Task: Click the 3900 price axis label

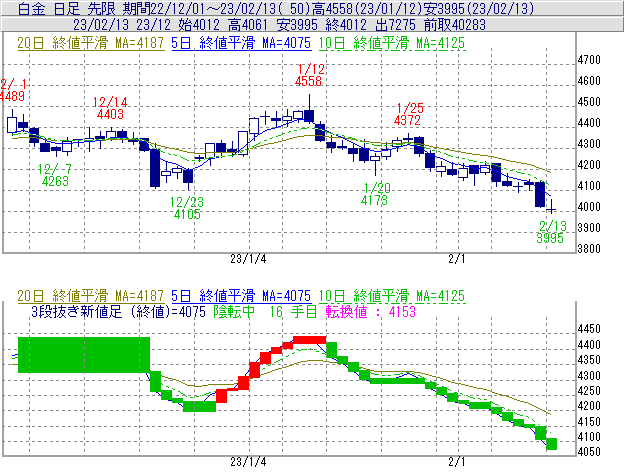Action: pyautogui.click(x=589, y=228)
